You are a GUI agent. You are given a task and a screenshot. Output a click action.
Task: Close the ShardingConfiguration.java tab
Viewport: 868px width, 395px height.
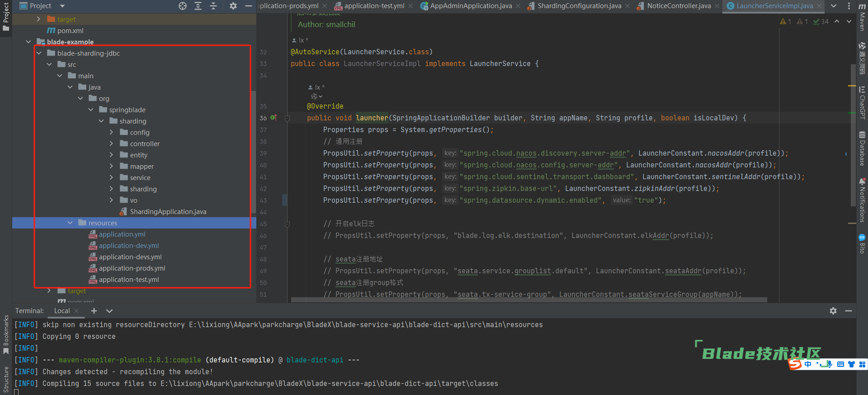point(627,6)
